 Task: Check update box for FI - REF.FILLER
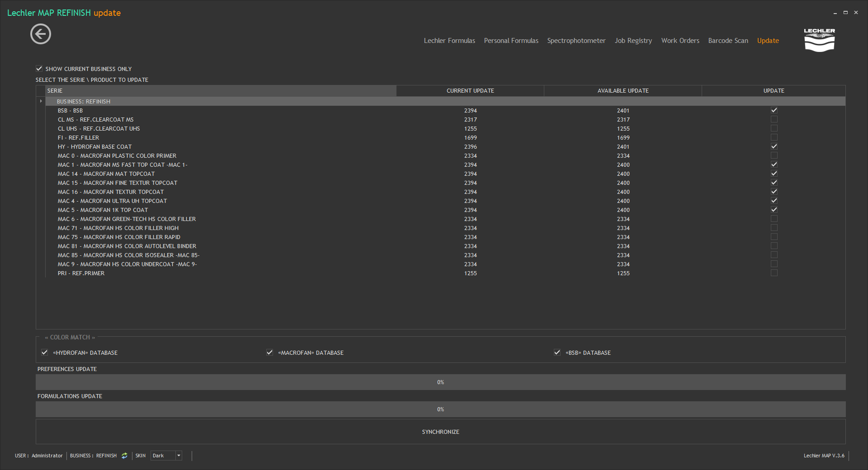(x=774, y=137)
